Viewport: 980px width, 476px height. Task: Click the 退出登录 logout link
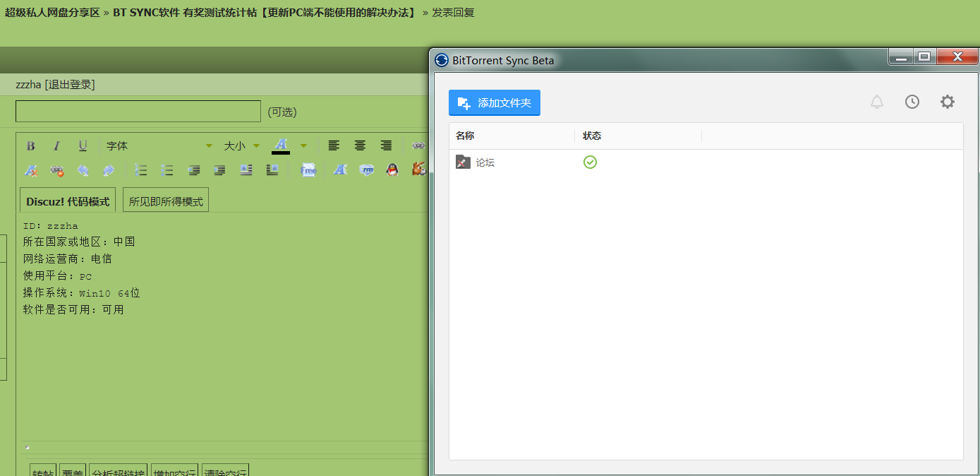coord(70,85)
